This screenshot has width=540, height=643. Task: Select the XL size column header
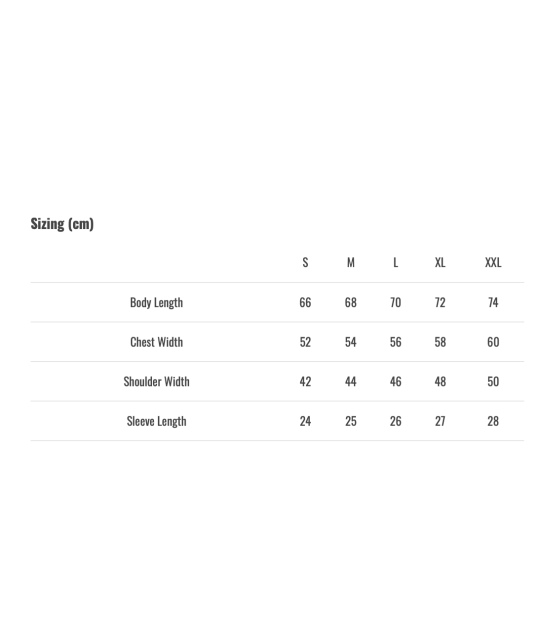coord(440,262)
